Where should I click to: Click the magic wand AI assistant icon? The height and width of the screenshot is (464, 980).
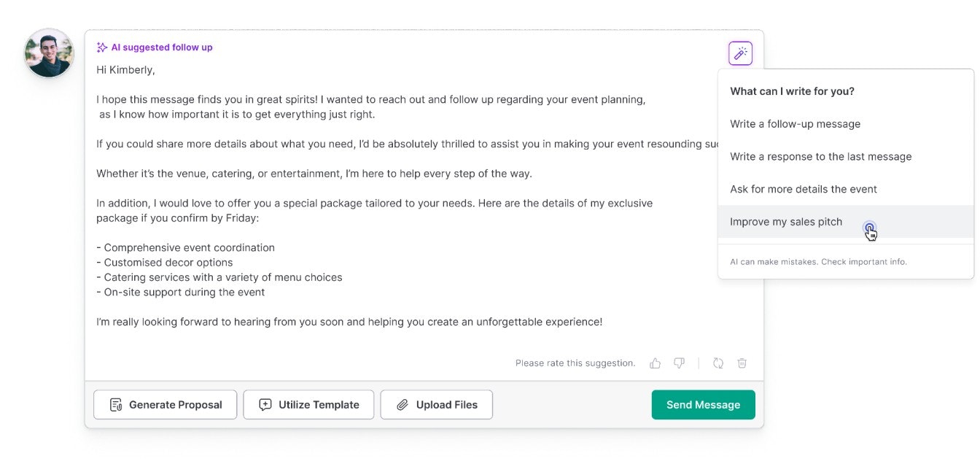739,53
